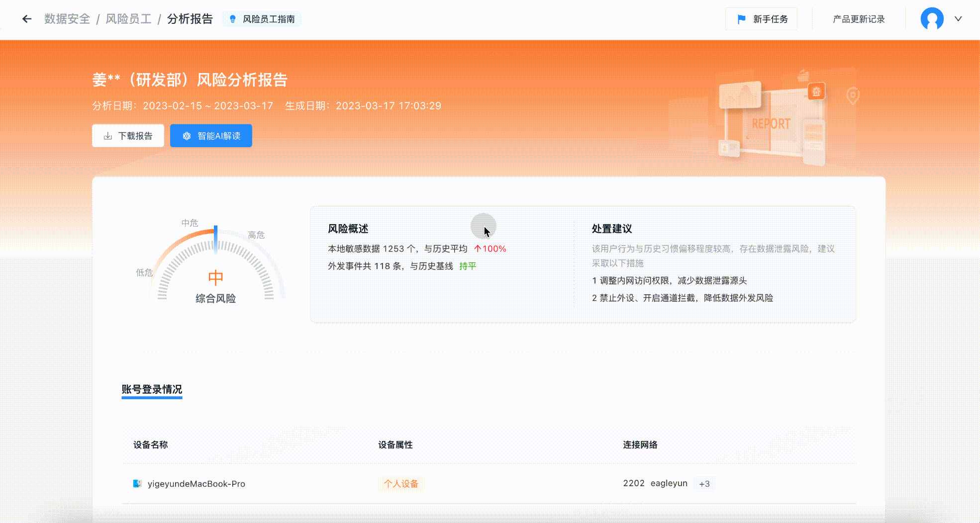
Task: Click the 中危 gauge label
Action: (x=190, y=223)
